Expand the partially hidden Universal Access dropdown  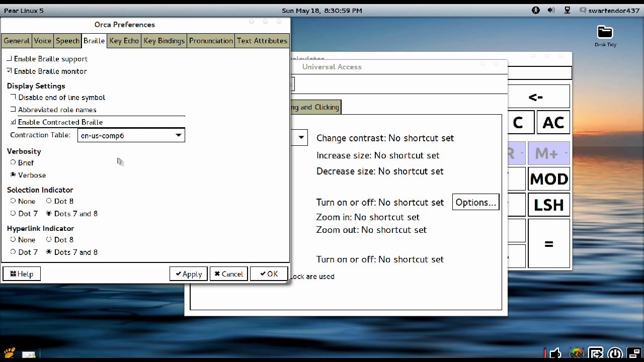click(301, 137)
